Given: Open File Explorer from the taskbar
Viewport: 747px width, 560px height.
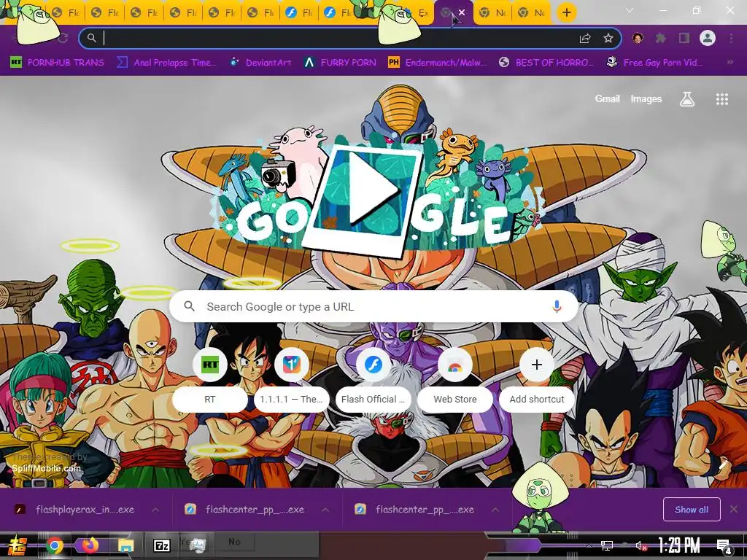Looking at the screenshot, I should coord(125,545).
